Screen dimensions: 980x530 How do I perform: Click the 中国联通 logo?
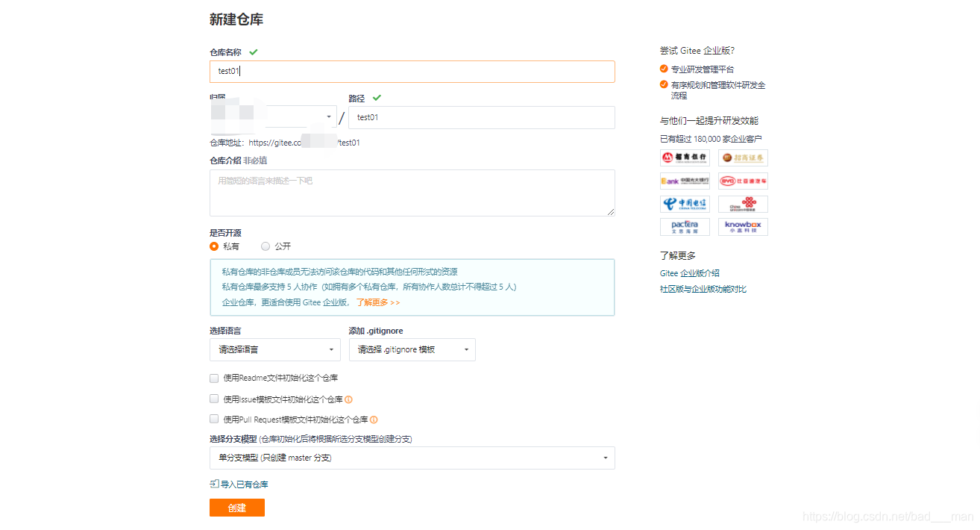click(x=743, y=203)
